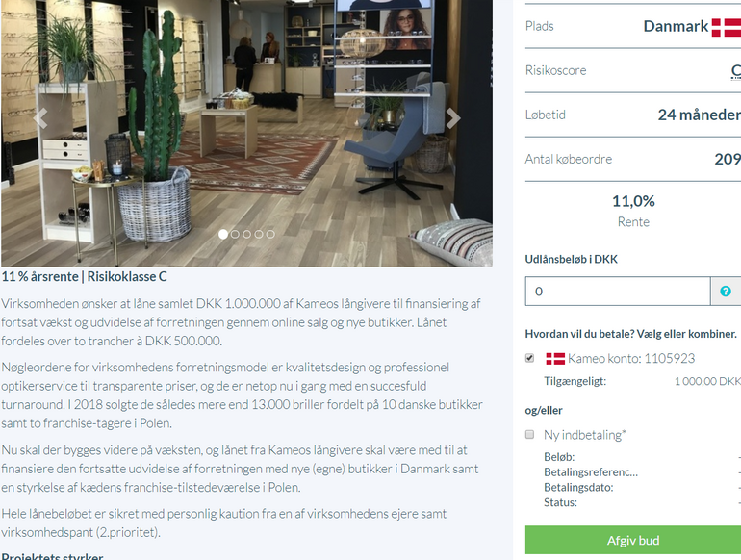Screen dimensions: 741x560
Task: Click the help question mark icon
Action: click(726, 292)
